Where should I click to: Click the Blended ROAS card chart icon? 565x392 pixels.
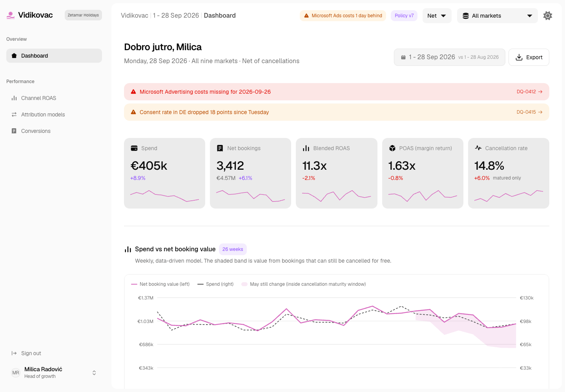pyautogui.click(x=306, y=148)
